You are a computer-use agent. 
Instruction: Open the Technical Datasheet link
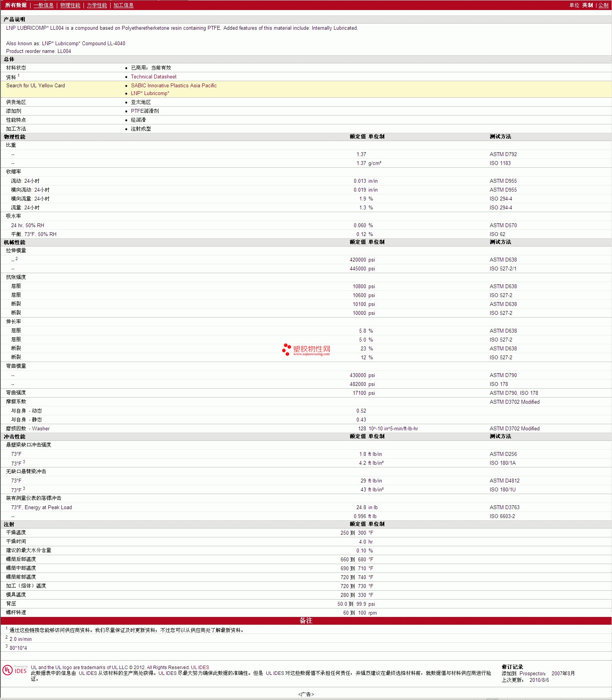[x=153, y=77]
